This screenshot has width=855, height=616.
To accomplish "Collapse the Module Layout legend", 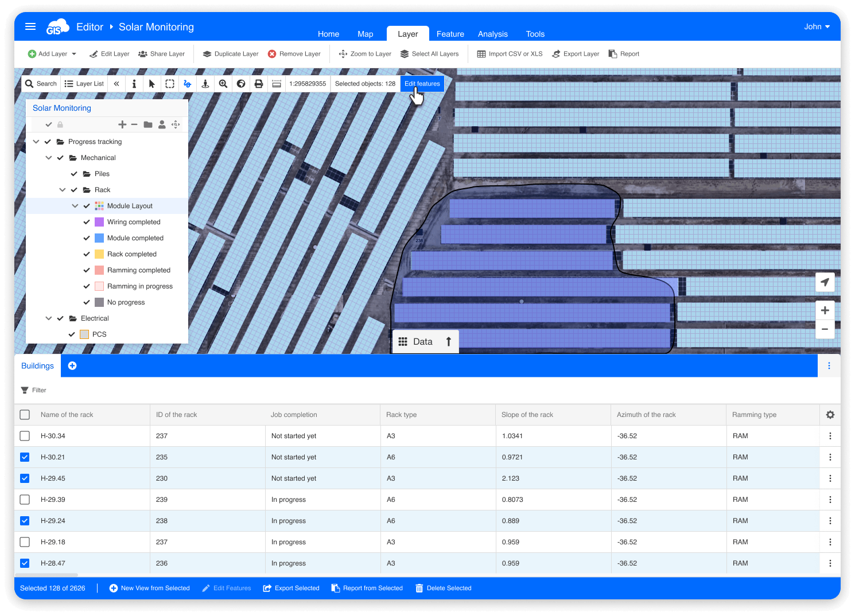I will (75, 206).
